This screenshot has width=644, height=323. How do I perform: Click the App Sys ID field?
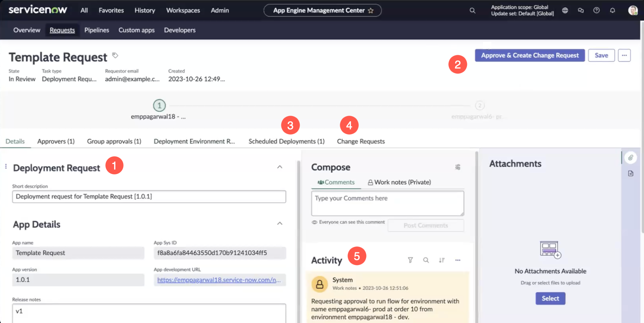pyautogui.click(x=220, y=253)
